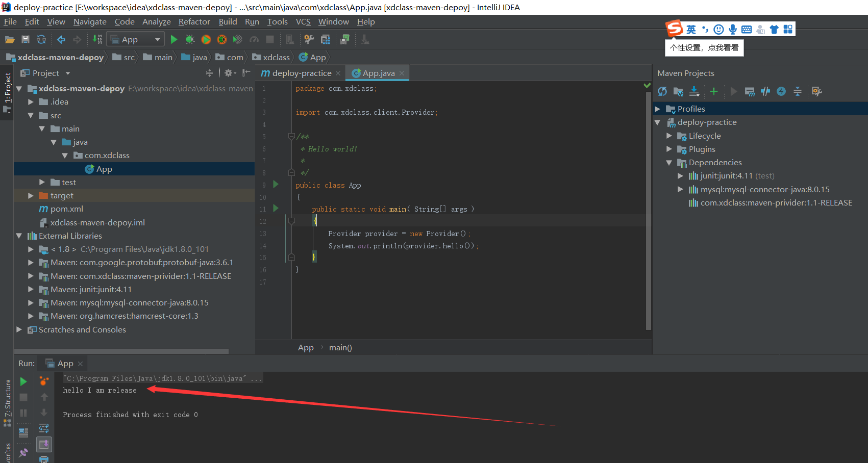Viewport: 868px width, 463px height.
Task: Toggle Maven Offline Mode icon
Action: coord(765,91)
